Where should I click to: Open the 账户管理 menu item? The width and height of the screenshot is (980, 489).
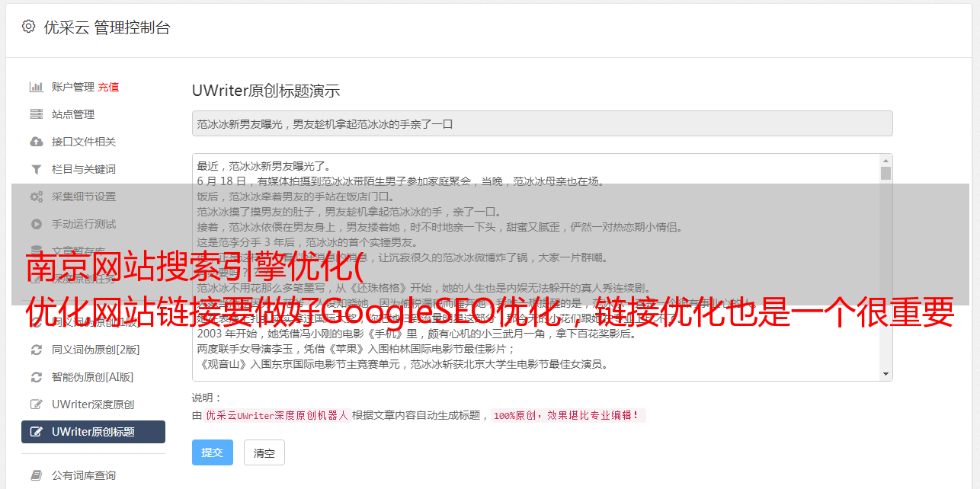coord(73,87)
